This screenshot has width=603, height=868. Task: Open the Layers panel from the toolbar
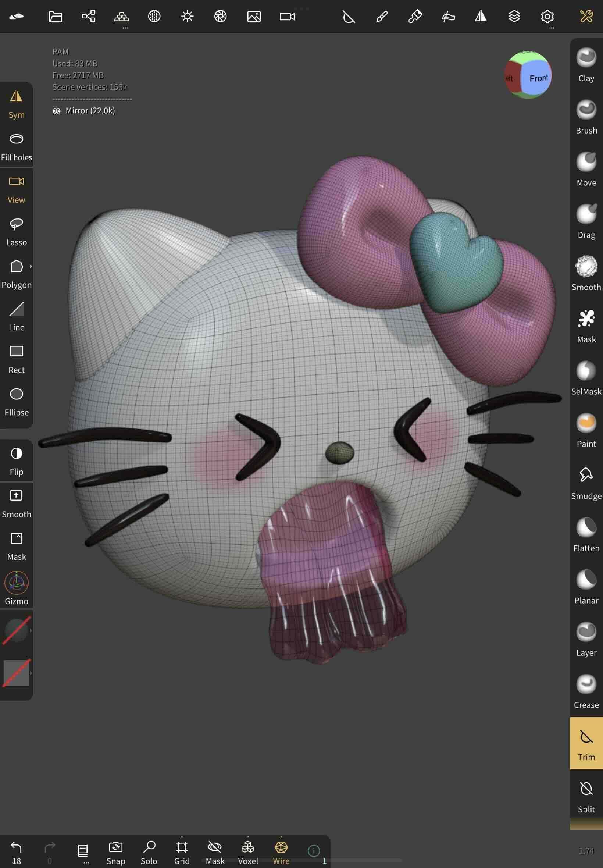(515, 16)
